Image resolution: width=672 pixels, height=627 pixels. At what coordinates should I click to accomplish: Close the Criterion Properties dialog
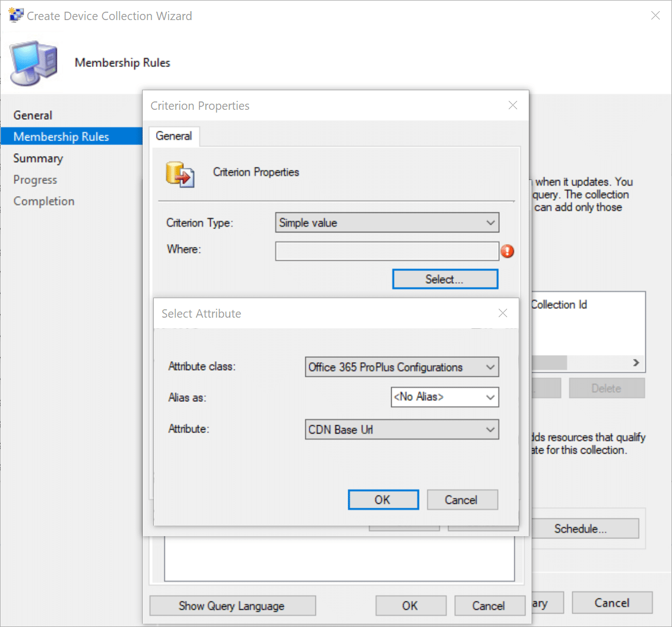point(513,105)
